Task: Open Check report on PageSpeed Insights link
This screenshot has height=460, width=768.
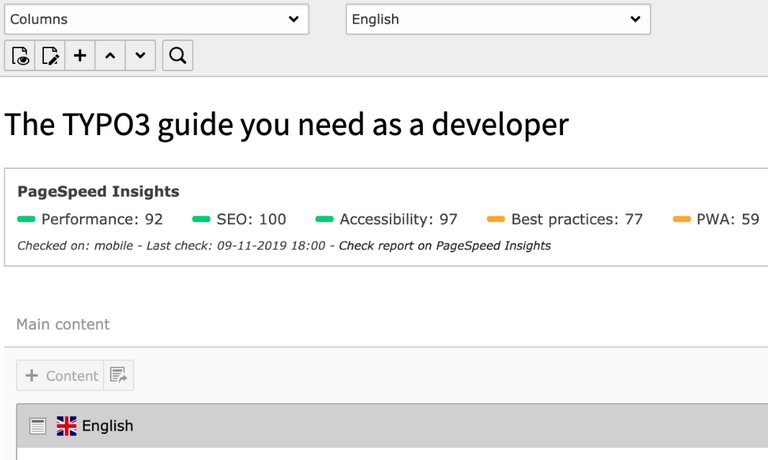Action: pos(444,245)
